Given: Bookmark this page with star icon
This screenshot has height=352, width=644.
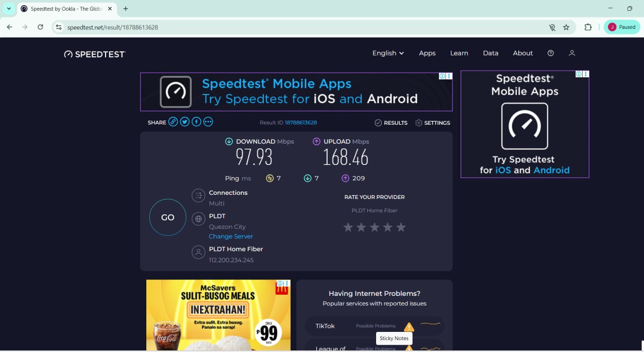Looking at the screenshot, I should click(566, 27).
